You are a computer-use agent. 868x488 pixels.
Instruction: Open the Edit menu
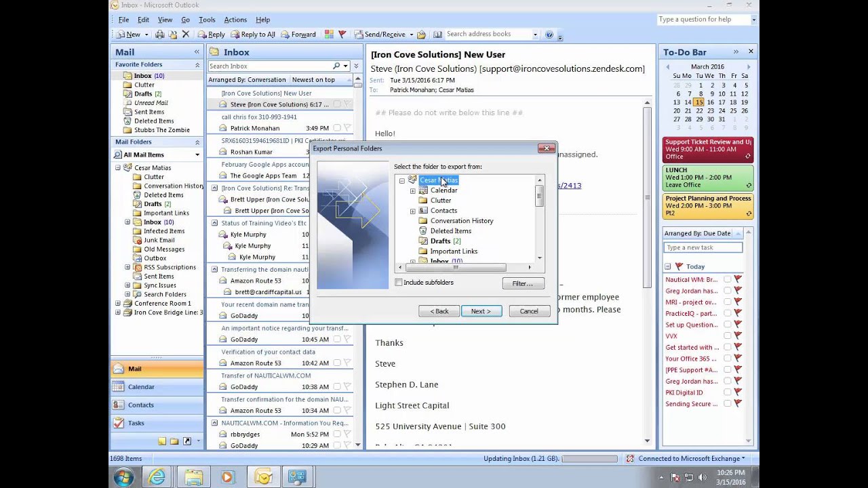tap(143, 20)
